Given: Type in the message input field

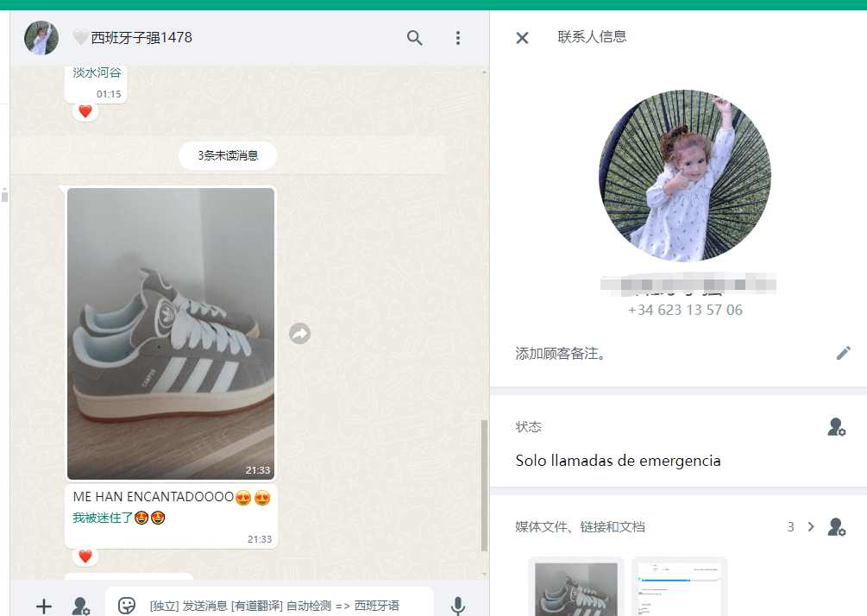Looking at the screenshot, I should click(285, 605).
